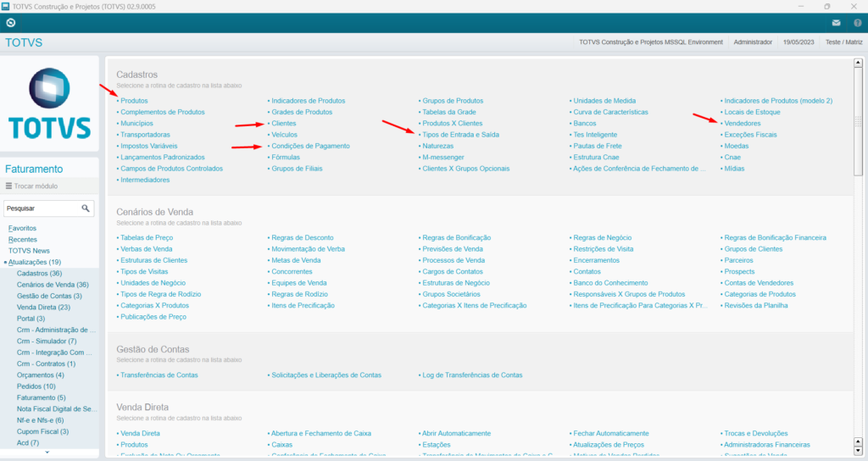Open Recentes in the sidebar
The height and width of the screenshot is (461, 868).
pos(23,240)
